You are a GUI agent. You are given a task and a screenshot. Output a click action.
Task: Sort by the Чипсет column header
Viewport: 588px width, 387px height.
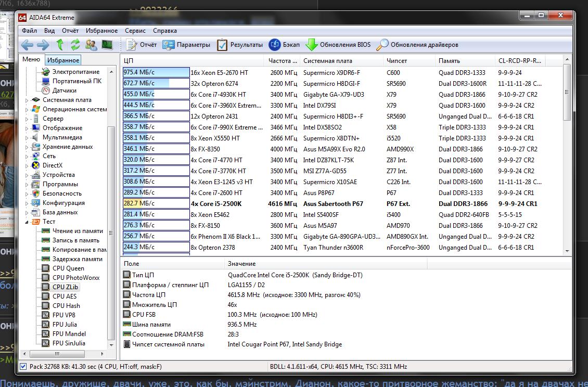pos(410,61)
